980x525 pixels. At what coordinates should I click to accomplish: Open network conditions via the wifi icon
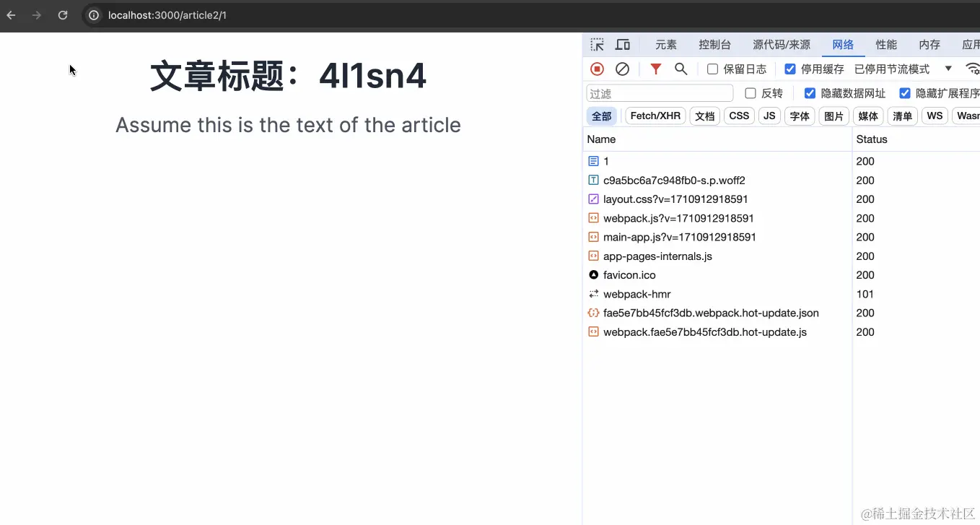tap(973, 69)
